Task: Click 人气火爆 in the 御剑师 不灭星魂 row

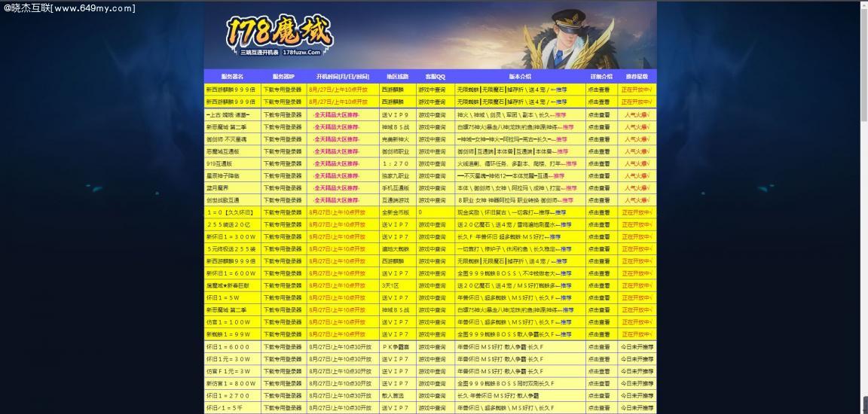Action: (x=637, y=139)
